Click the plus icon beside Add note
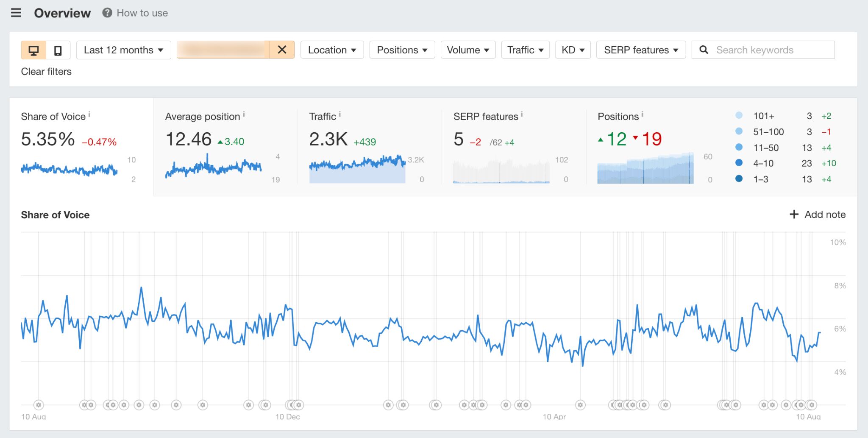 coord(794,215)
